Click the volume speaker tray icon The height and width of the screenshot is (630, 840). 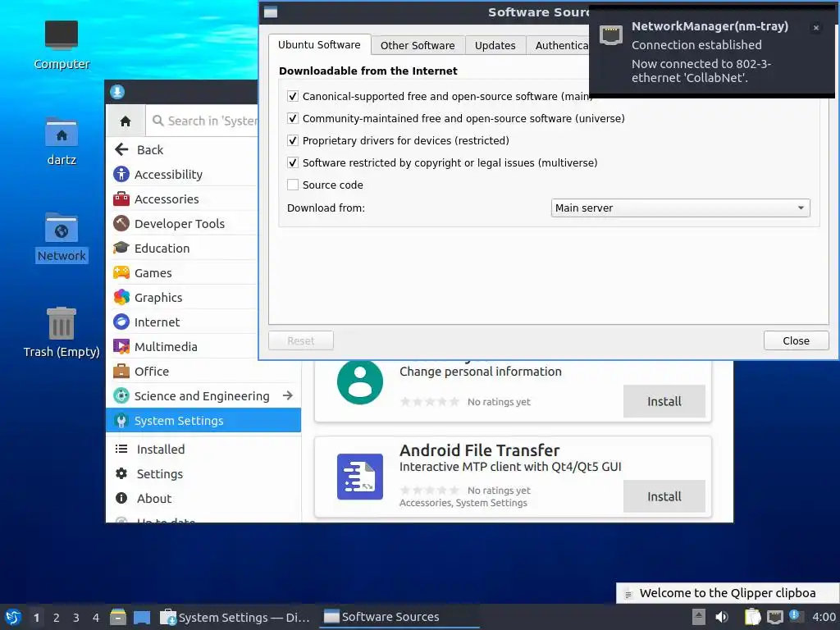pyautogui.click(x=722, y=617)
